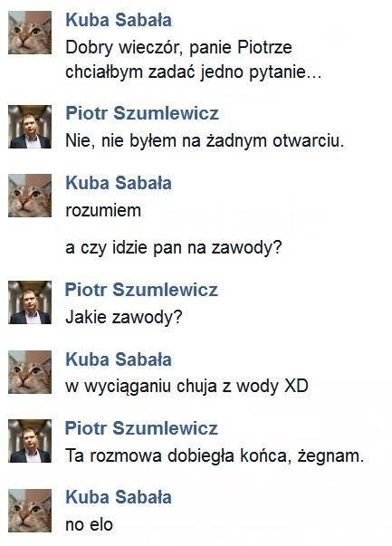392x546 pixels.
Task: Open Piotr's photo beside 'Ta rozmowa dobiegła końca'
Action: point(30,441)
